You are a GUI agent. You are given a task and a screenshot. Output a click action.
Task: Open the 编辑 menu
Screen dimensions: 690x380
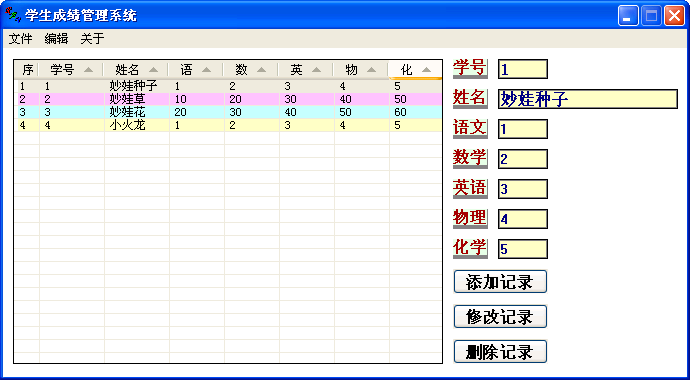pyautogui.click(x=56, y=39)
